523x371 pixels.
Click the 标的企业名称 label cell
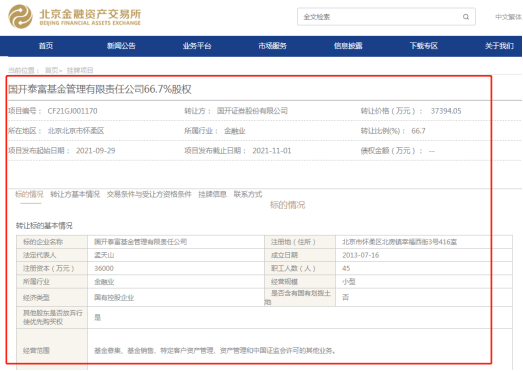[x=52, y=242]
